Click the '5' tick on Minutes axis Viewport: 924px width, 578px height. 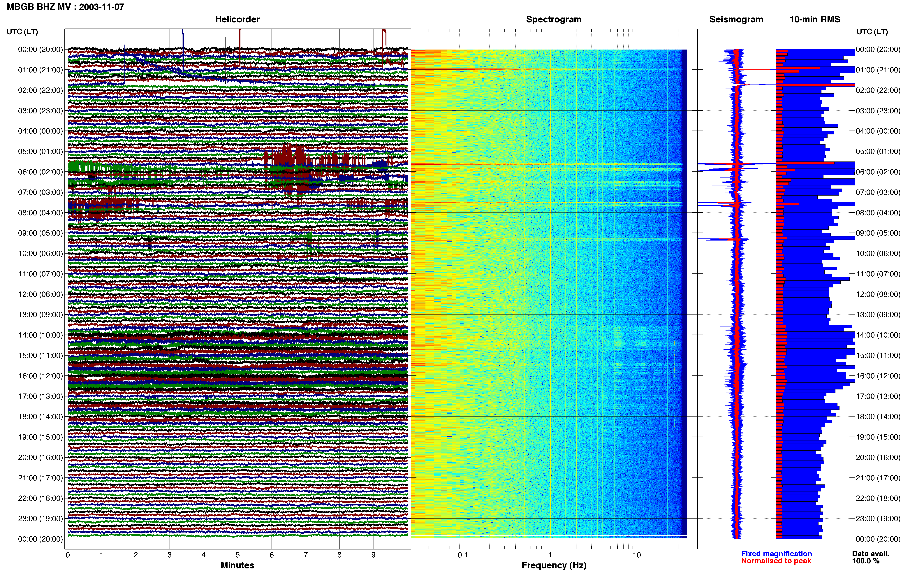pyautogui.click(x=238, y=555)
